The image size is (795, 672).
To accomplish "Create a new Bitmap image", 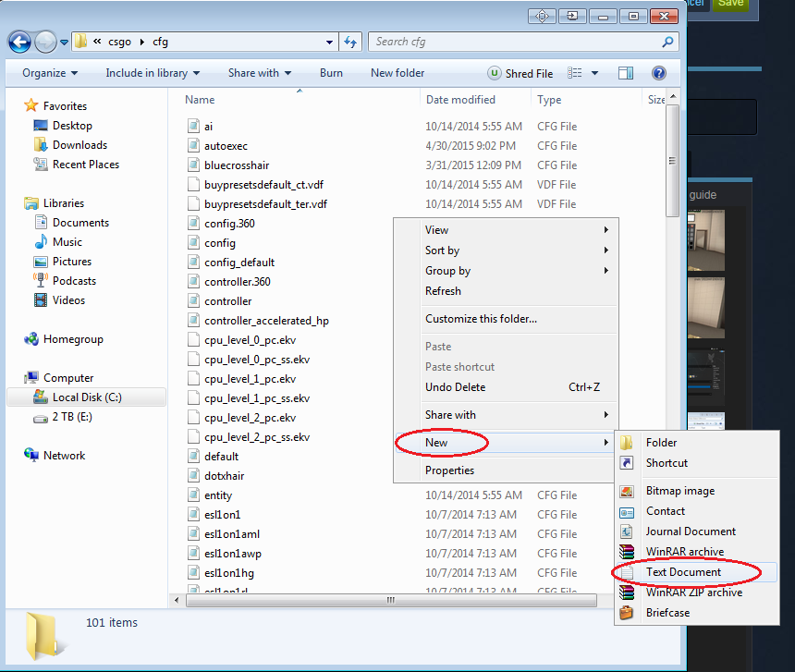I will (697, 491).
